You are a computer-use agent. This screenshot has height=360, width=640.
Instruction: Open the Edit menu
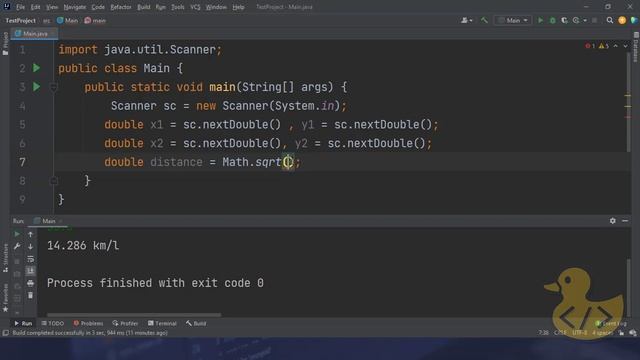36,7
